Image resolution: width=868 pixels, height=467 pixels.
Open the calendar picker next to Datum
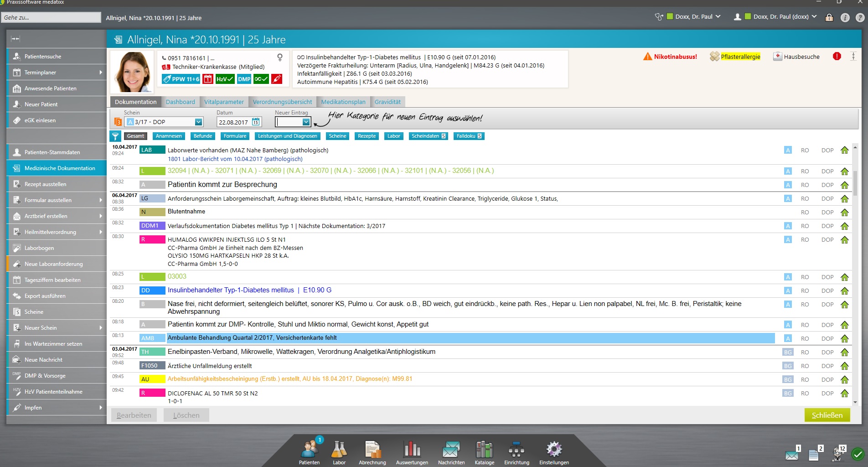pos(256,122)
